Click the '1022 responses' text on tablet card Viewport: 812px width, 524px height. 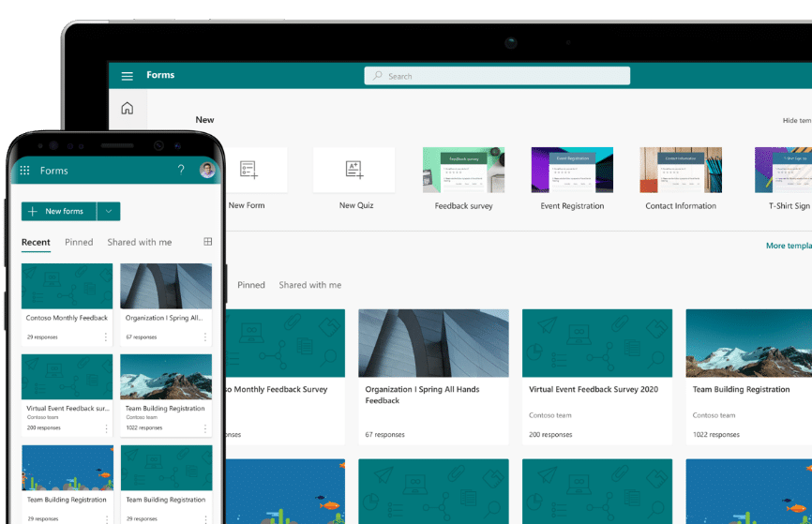(716, 434)
